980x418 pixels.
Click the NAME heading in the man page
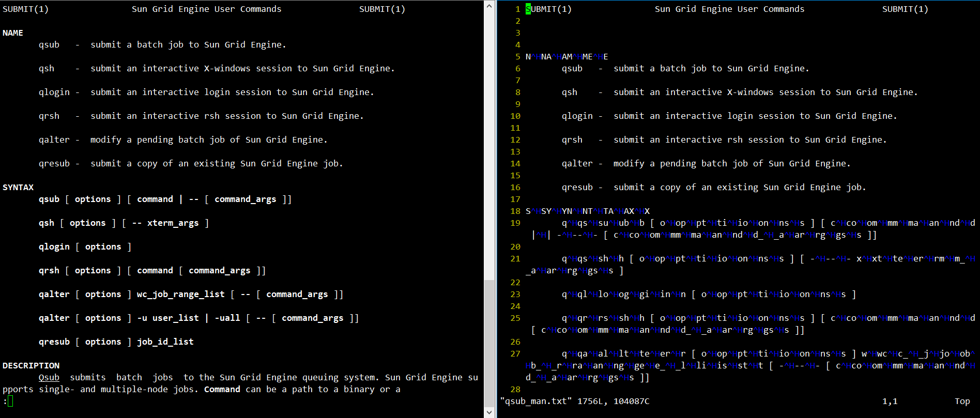(13, 33)
